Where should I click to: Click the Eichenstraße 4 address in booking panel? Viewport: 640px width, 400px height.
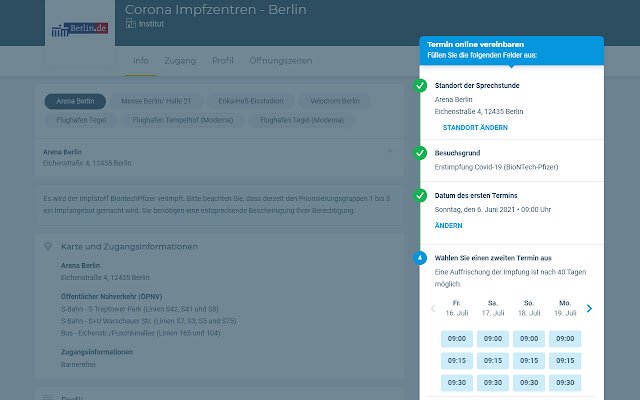pyautogui.click(x=479, y=111)
